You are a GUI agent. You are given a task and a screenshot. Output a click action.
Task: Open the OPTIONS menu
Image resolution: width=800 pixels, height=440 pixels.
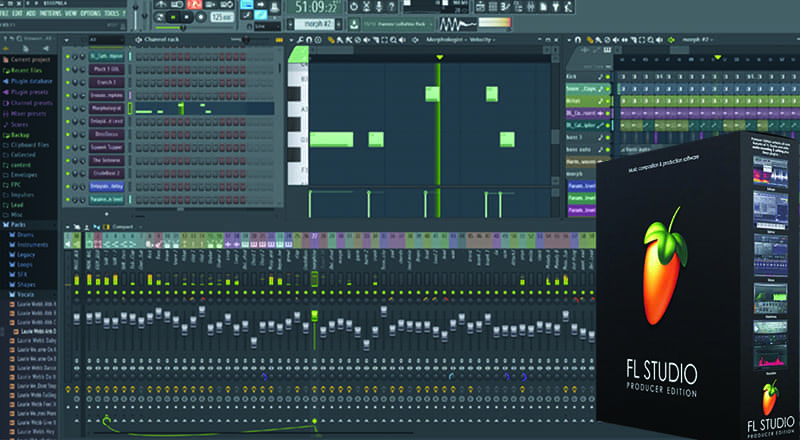[90, 13]
